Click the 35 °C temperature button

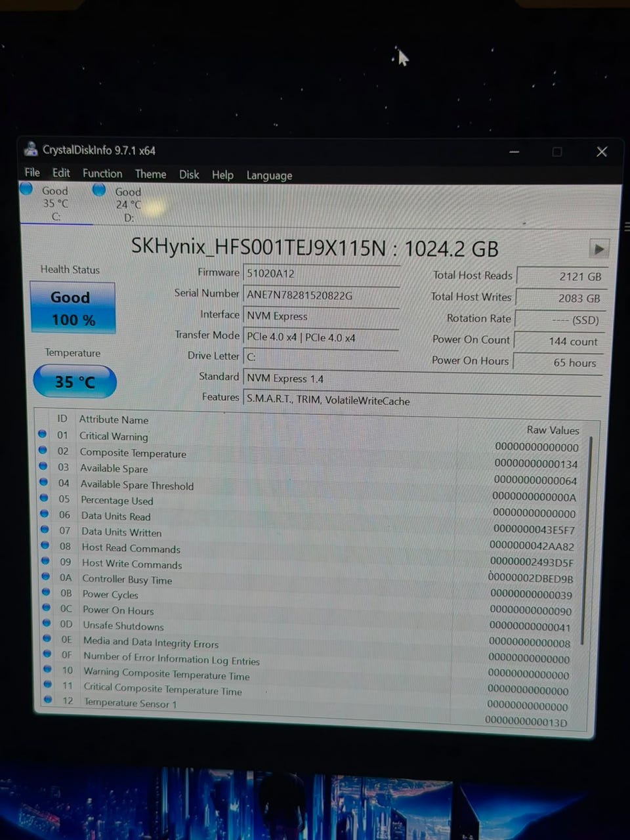[x=75, y=382]
